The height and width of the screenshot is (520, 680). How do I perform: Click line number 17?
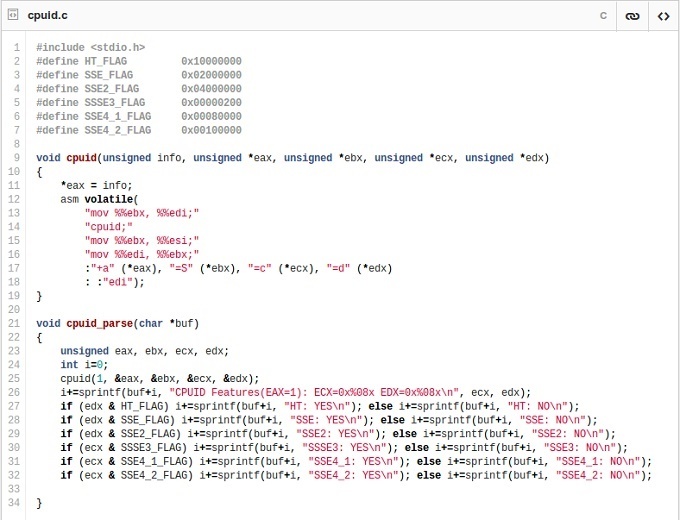pos(15,268)
